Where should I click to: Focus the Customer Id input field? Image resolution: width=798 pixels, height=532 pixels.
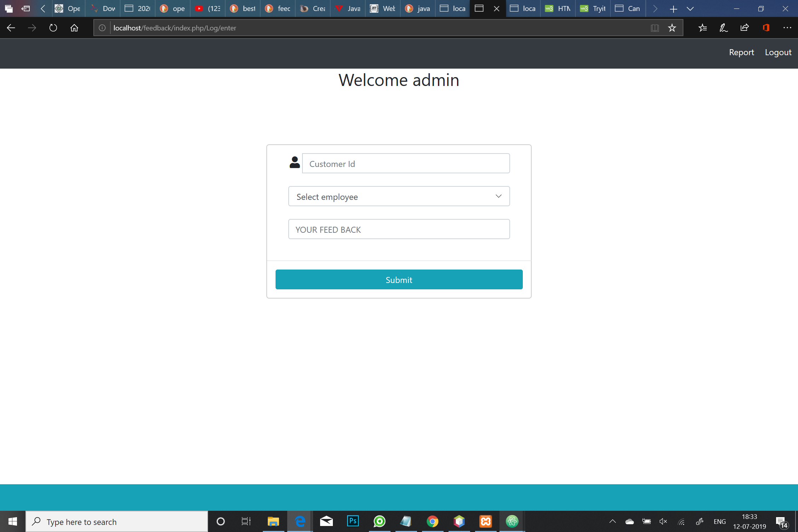[x=406, y=163]
